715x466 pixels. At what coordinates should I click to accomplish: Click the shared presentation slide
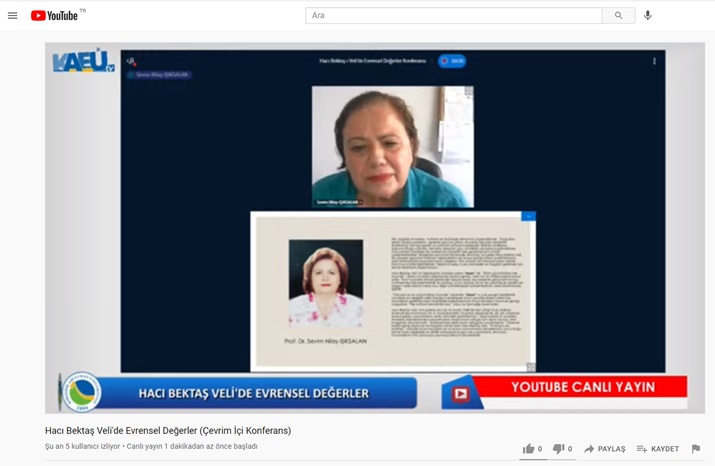click(x=393, y=291)
